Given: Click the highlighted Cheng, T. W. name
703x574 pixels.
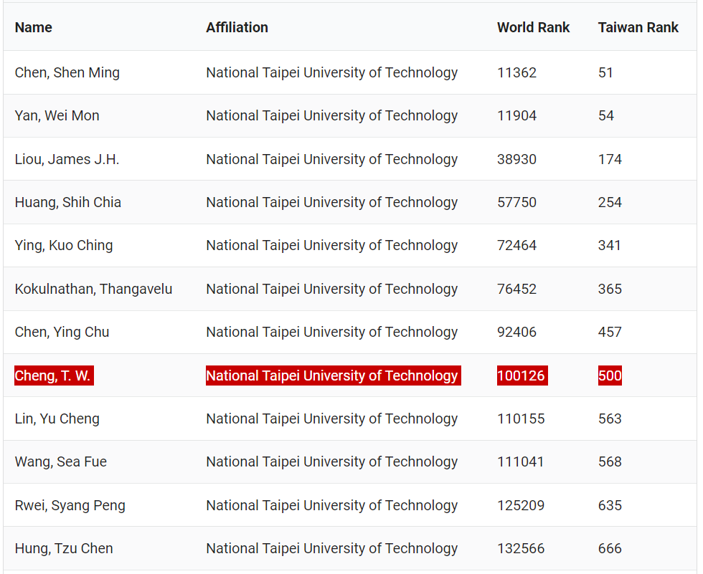Looking at the screenshot, I should 54,376.
